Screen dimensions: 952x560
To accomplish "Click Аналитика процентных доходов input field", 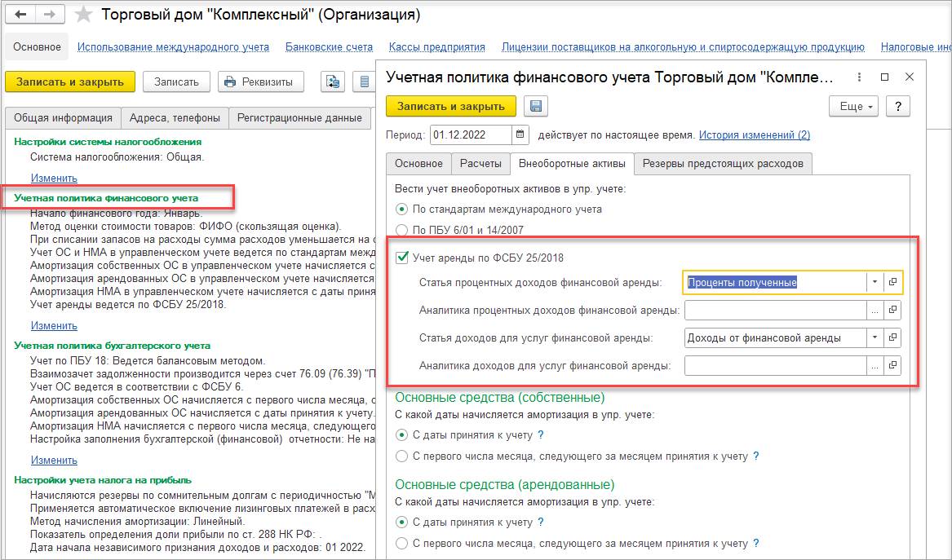I will (x=775, y=310).
